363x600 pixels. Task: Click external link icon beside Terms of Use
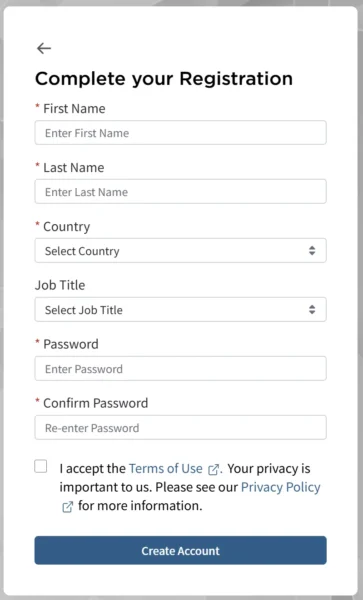click(x=213, y=469)
